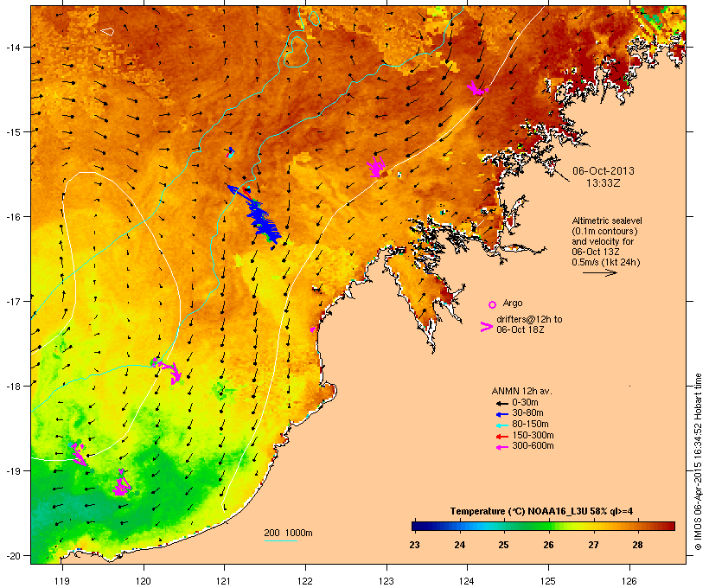Click the 200 1000m isobath label
The image size is (709, 588).
point(288,533)
